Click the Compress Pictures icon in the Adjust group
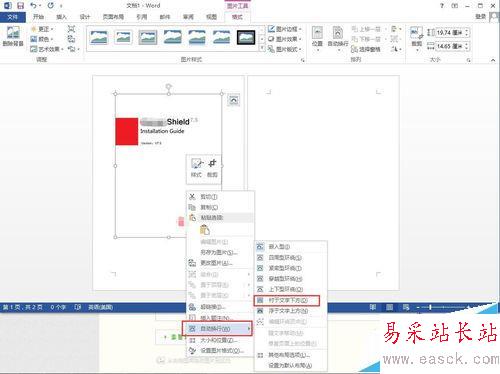Image resolution: width=500 pixels, height=374 pixels. pos(71,29)
